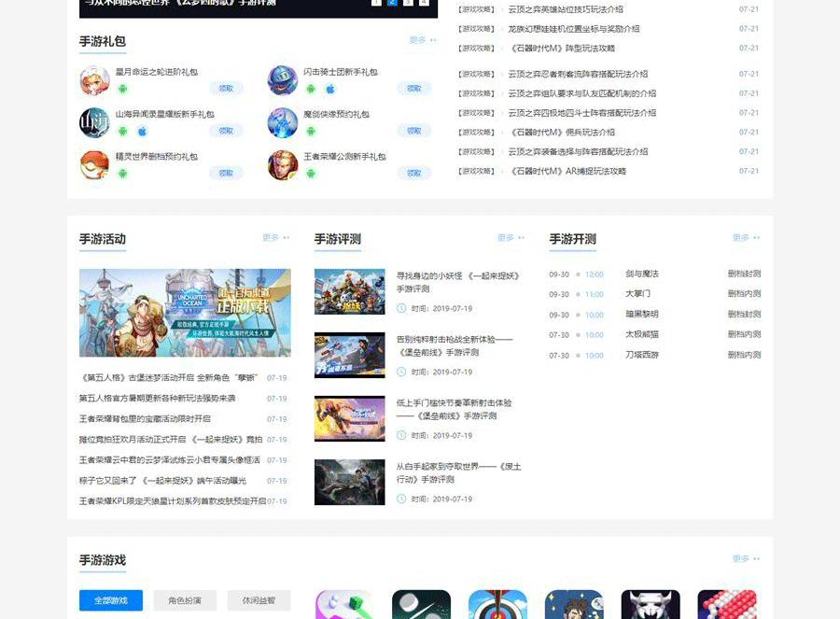
Task: Open 更多 link in 手游活动 section
Action: [x=276, y=237]
